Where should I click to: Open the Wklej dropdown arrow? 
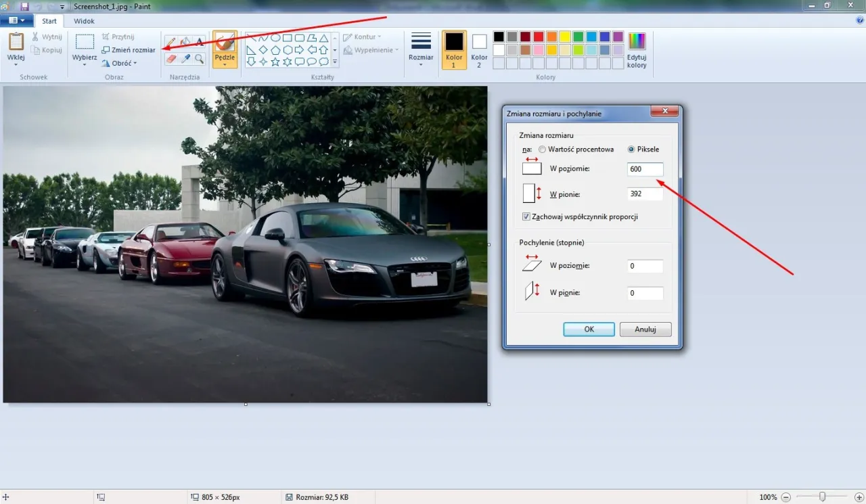click(16, 65)
